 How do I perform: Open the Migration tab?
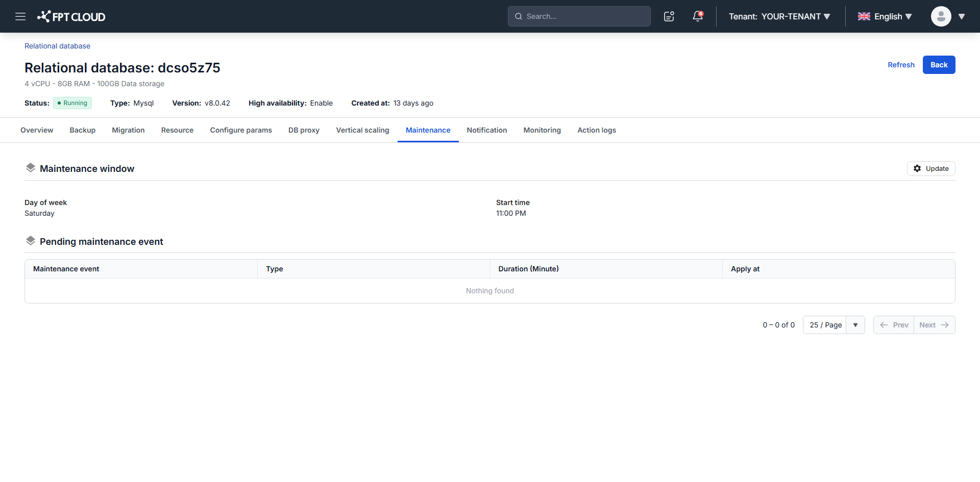click(x=128, y=130)
